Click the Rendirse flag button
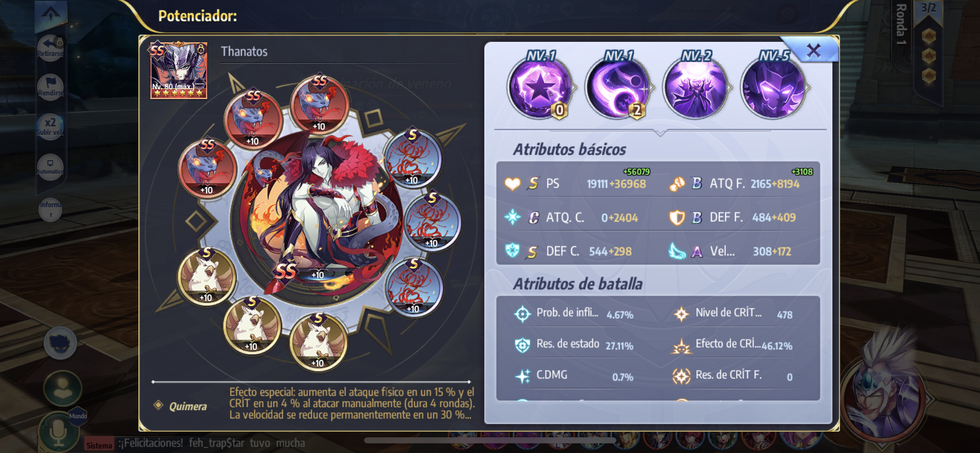The height and width of the screenshot is (453, 980). (50, 87)
